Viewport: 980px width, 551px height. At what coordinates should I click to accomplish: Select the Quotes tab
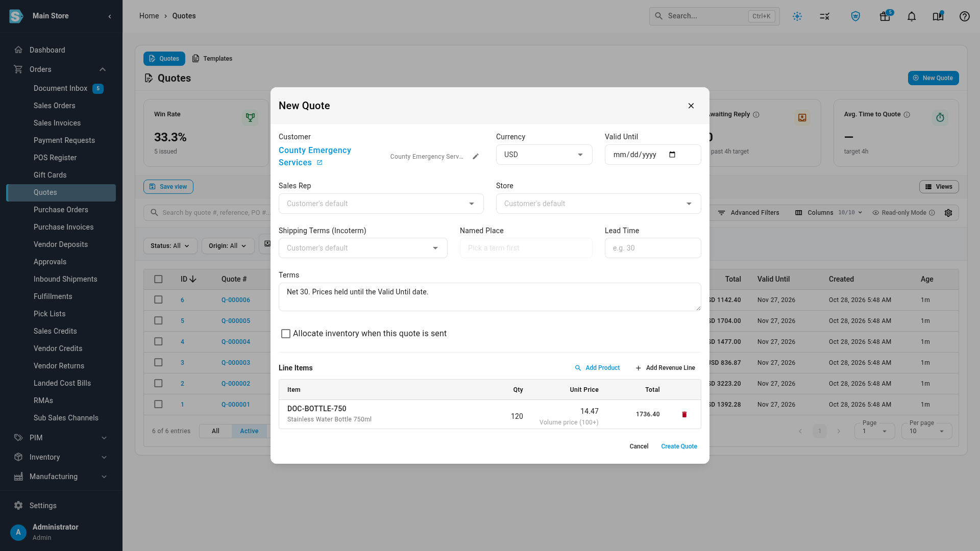point(164,59)
